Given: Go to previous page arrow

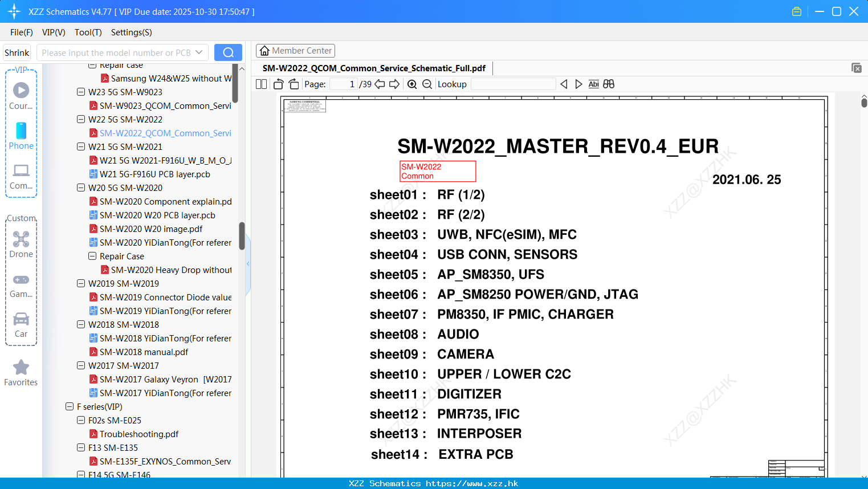Looking at the screenshot, I should click(x=380, y=84).
